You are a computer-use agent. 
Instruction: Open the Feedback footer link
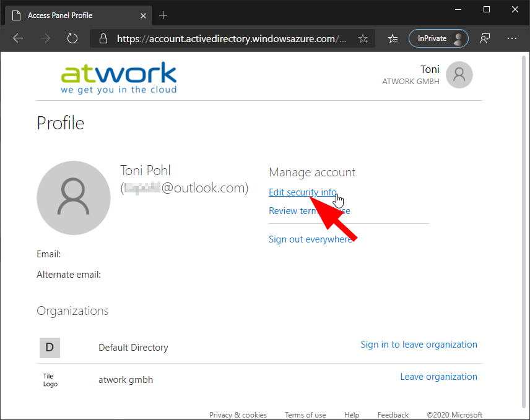pyautogui.click(x=393, y=415)
